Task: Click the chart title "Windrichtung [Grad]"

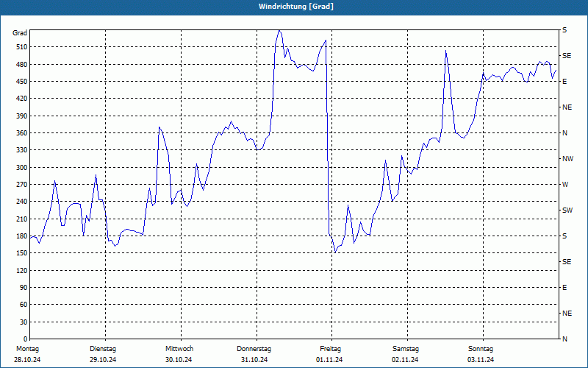Action: coord(296,7)
